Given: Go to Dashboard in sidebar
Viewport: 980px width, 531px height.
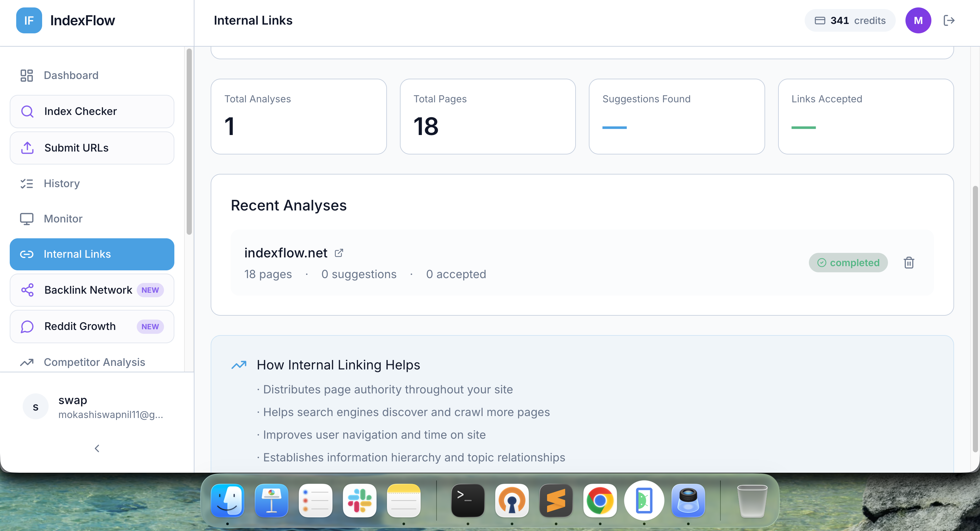Looking at the screenshot, I should (71, 75).
